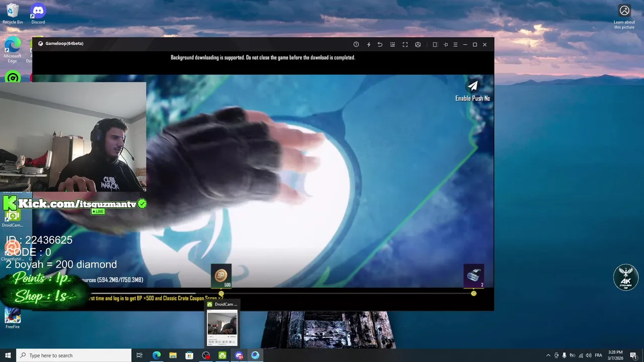Open the Gameloop hamburger menu
Screen dimensions: 644x362
coord(455,44)
